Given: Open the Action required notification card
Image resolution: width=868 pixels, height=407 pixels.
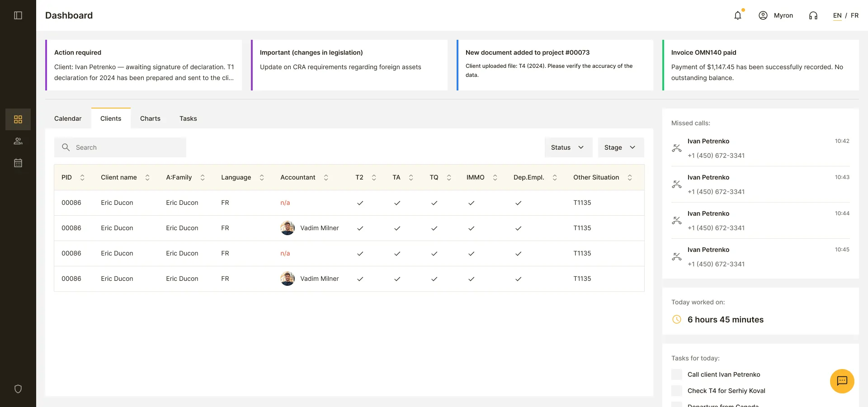Looking at the screenshot, I should [143, 65].
